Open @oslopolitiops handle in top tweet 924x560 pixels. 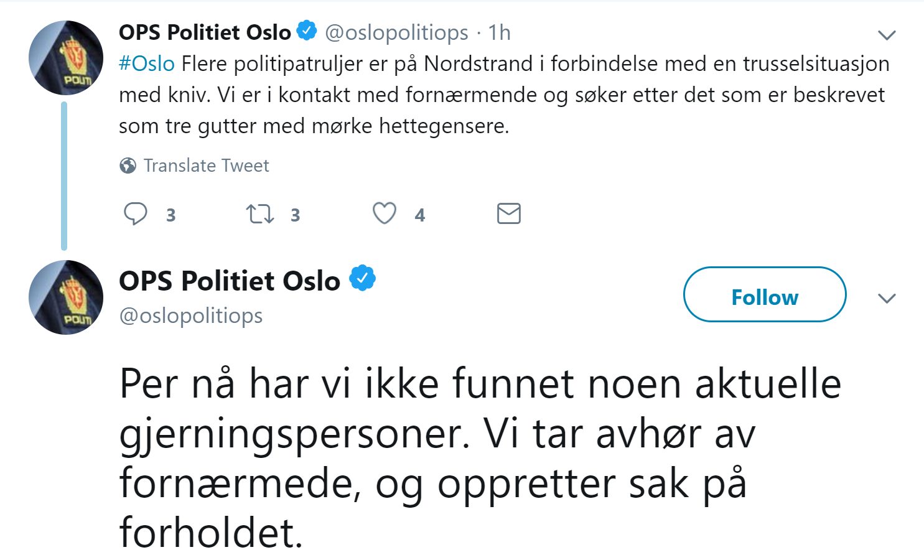pyautogui.click(x=396, y=32)
